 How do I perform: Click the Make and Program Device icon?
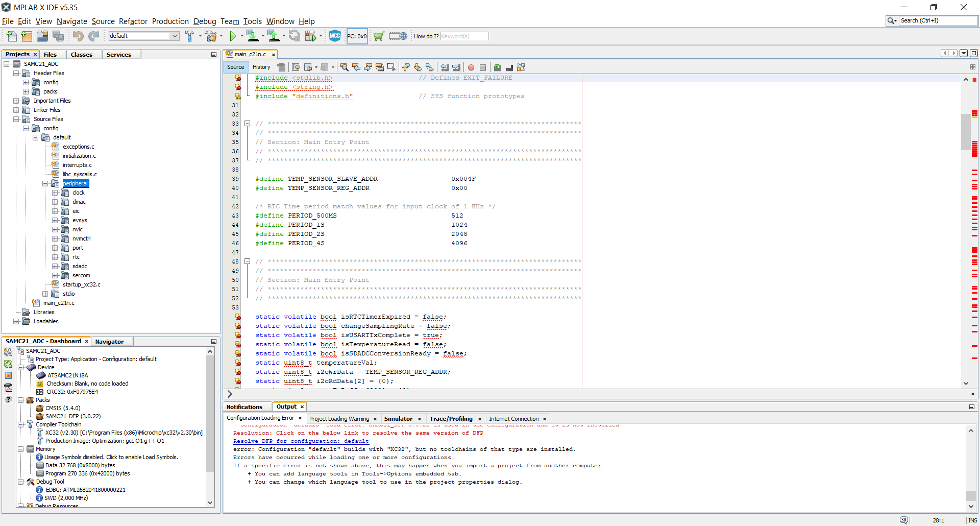pos(252,36)
